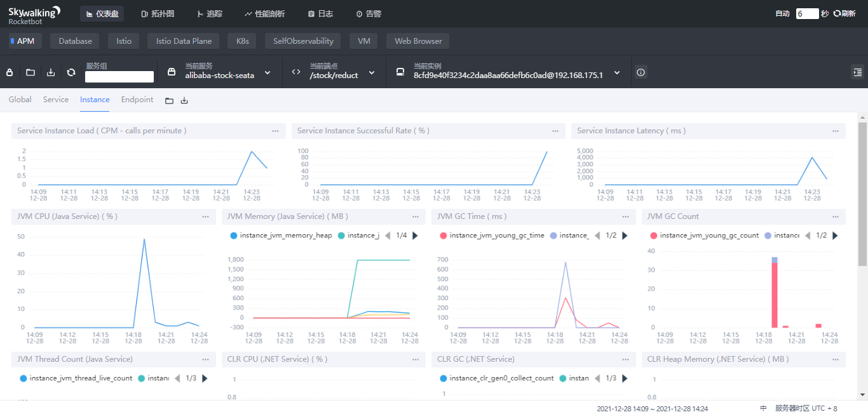This screenshot has height=417, width=868.
Task: Click the 中 language switch
Action: [763, 409]
